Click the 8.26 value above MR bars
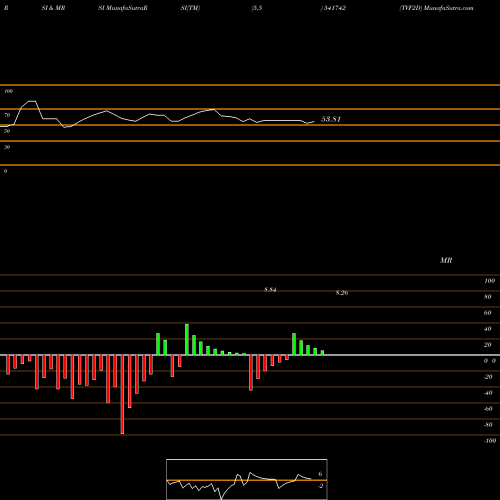Screen dimensions: 500x500 342,293
